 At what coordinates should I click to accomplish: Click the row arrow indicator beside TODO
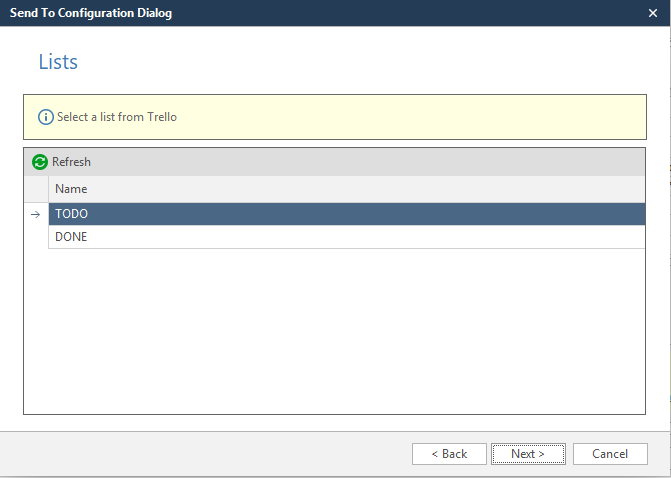pos(36,214)
